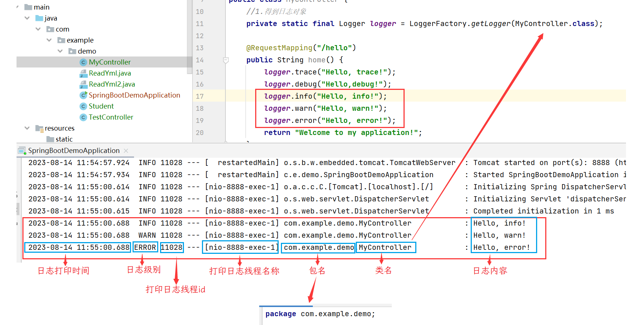Collapse the example package chevron

(49, 40)
